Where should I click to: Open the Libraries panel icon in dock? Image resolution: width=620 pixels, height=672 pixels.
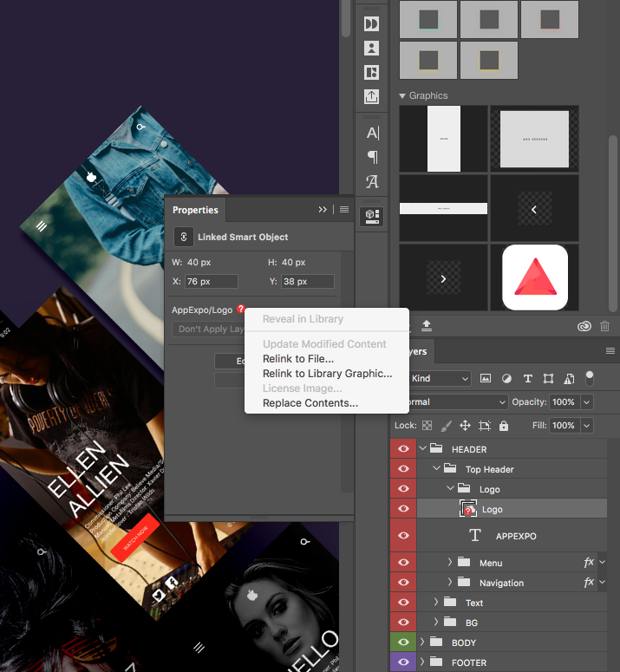pyautogui.click(x=371, y=217)
